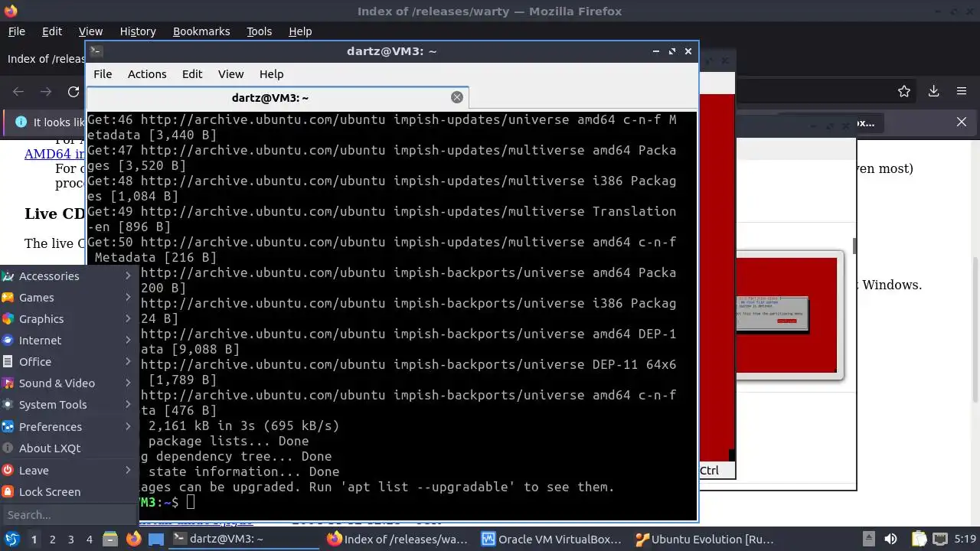Open the terminal View menu
Screen dimensions: 980x551
coord(230,74)
